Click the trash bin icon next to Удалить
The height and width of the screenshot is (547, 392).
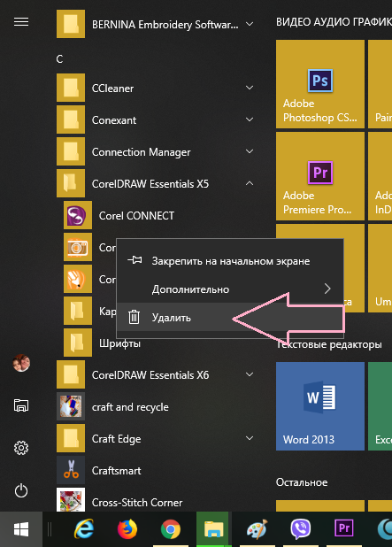click(x=134, y=317)
